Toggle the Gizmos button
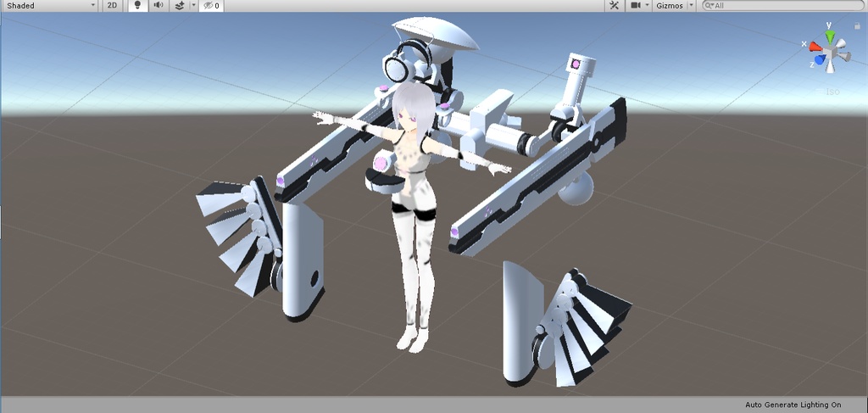Screen dimensions: 868x413 [670, 6]
